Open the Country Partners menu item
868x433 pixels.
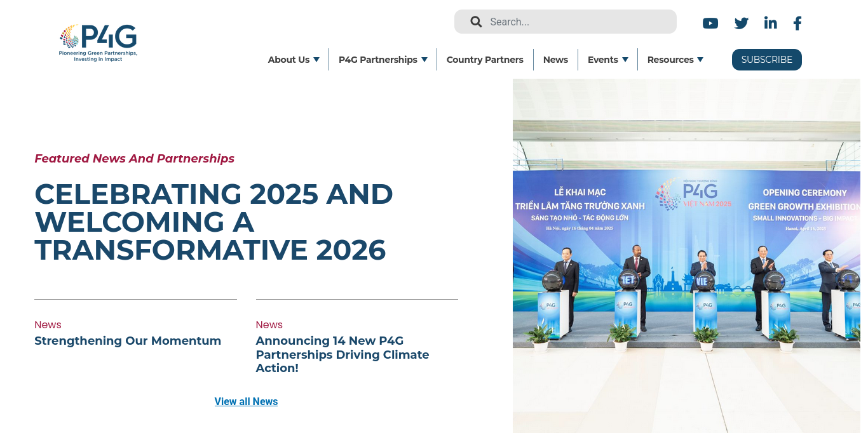point(485,60)
